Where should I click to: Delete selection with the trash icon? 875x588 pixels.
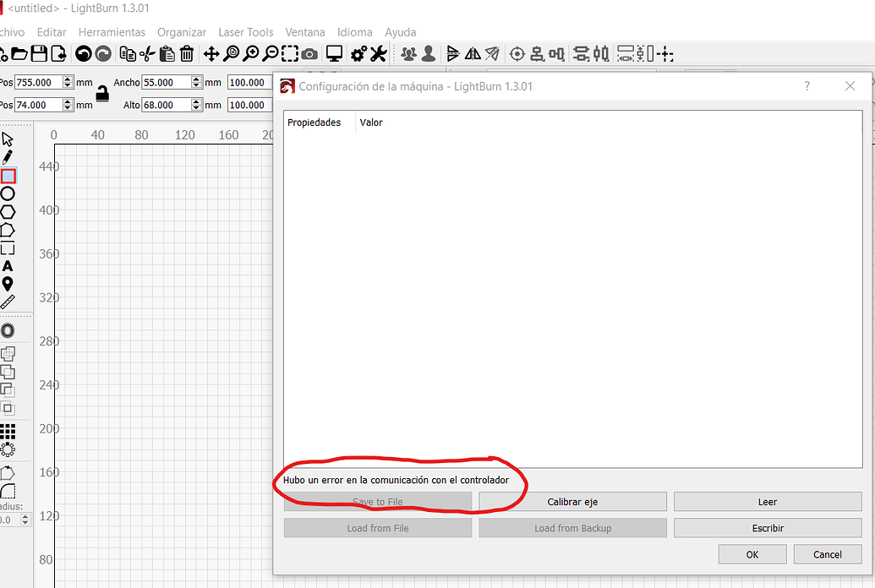coord(187,53)
